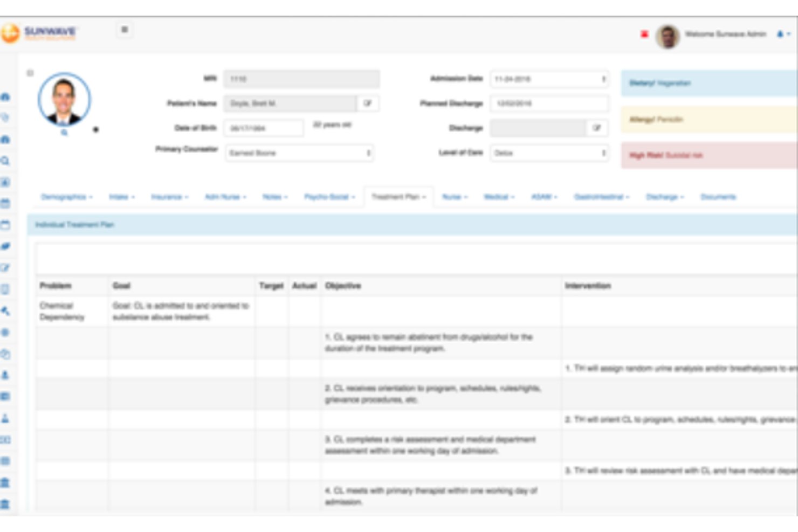Click the Planned Discharge date field

(x=549, y=103)
